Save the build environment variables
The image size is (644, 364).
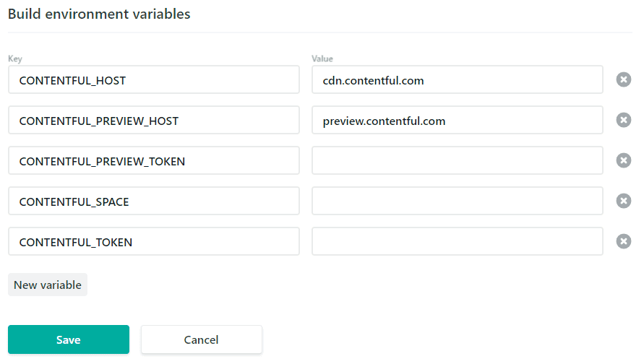click(x=69, y=339)
